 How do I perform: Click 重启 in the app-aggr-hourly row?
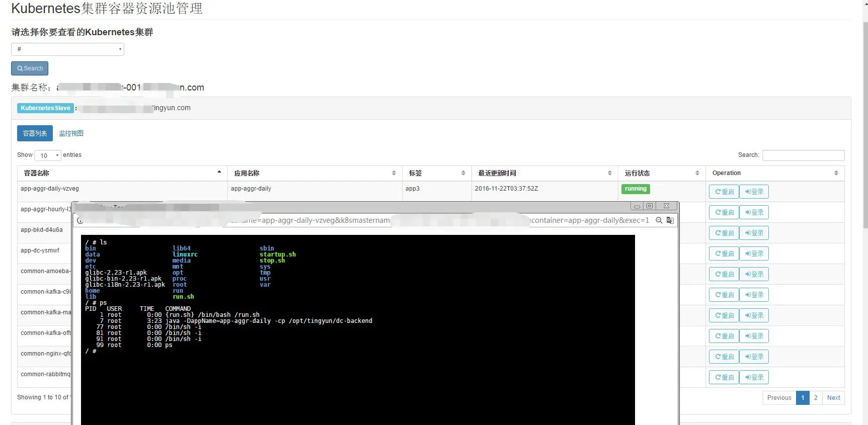[x=724, y=212]
